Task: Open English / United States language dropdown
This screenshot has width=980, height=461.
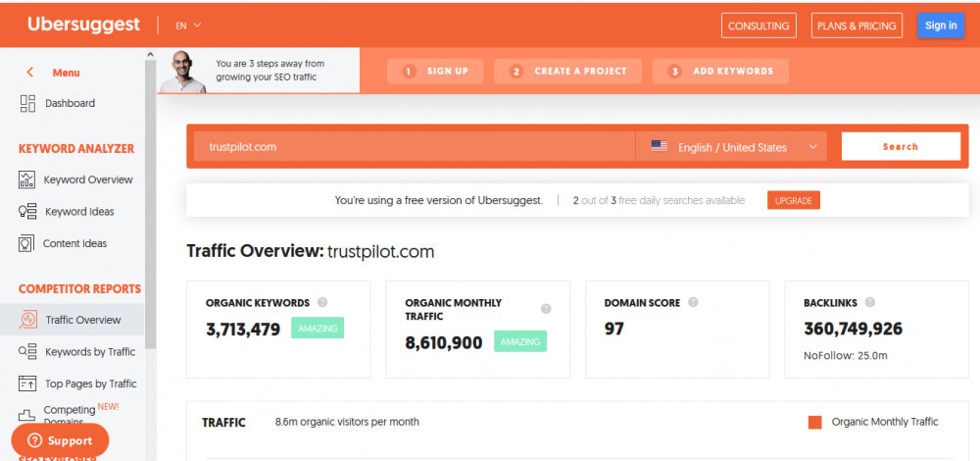Action: click(731, 147)
